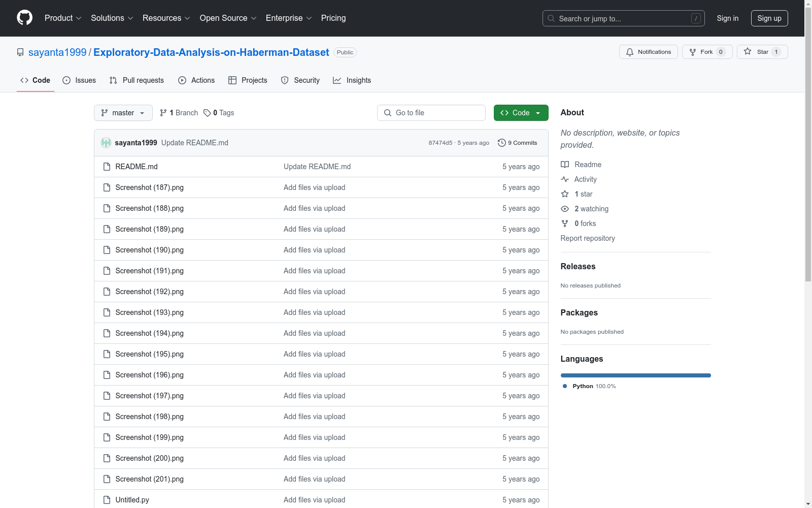Click the Search or jump to field
Screen dimensions: 812x508
pos(624,18)
